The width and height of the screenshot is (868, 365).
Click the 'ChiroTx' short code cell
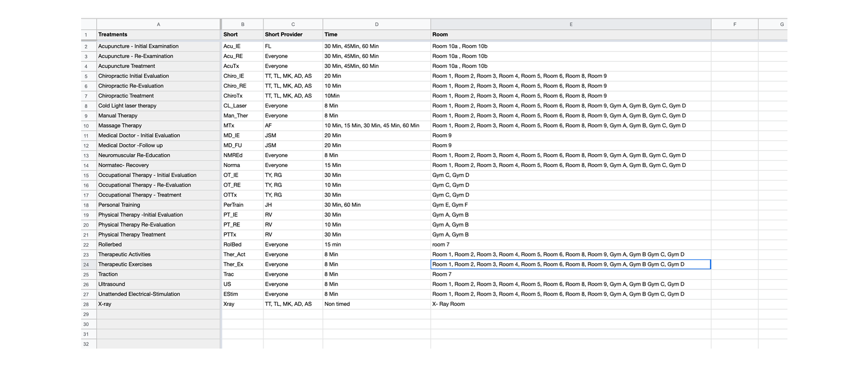pos(243,96)
